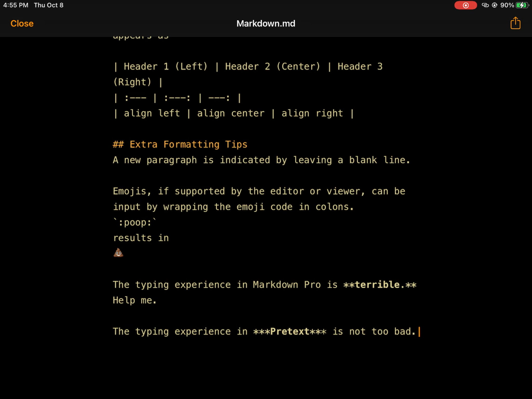Viewport: 532px width, 399px height.
Task: Tap 'Header 3' at the line end
Action: click(360, 66)
